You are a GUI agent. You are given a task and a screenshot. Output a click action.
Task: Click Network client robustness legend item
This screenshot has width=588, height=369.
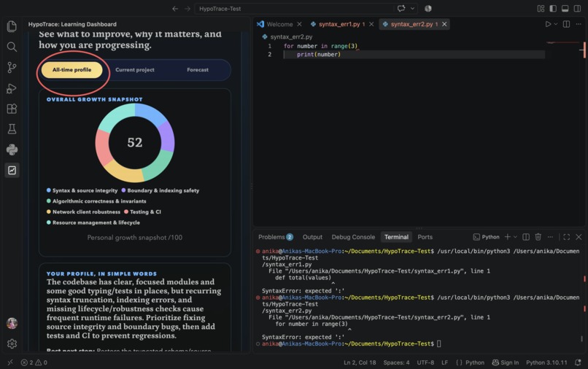pyautogui.click(x=83, y=212)
